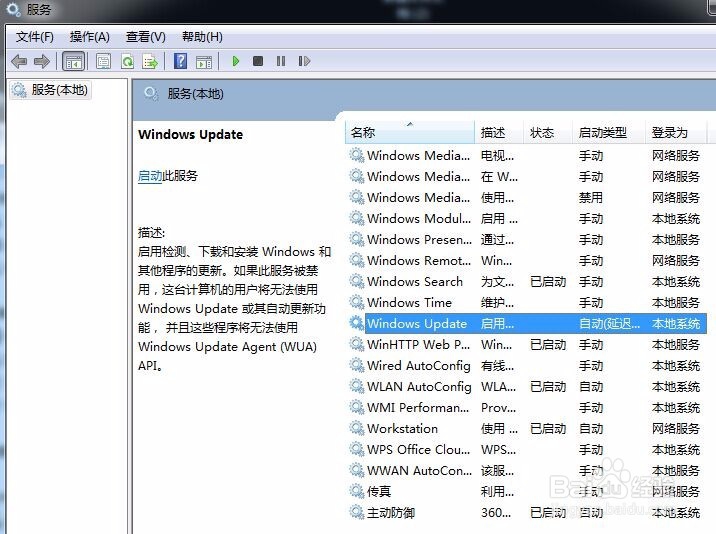Select the 主动防御 service row
The width and height of the screenshot is (716, 534).
point(526,513)
